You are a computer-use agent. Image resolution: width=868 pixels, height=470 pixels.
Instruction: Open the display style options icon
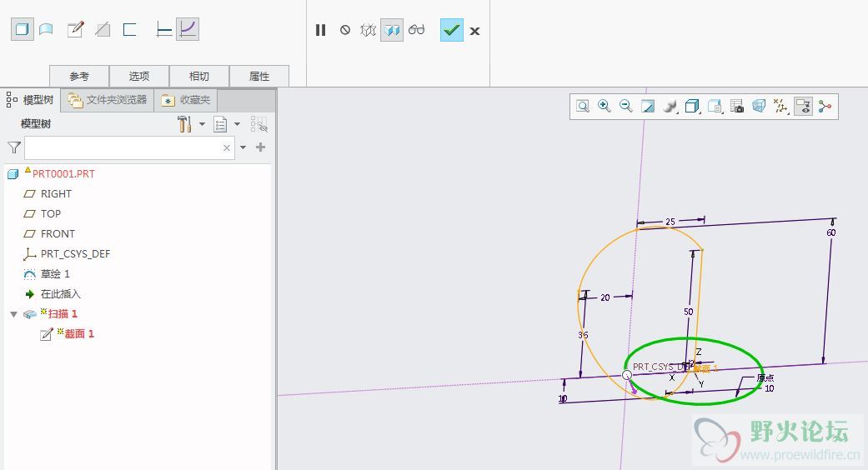click(x=670, y=106)
